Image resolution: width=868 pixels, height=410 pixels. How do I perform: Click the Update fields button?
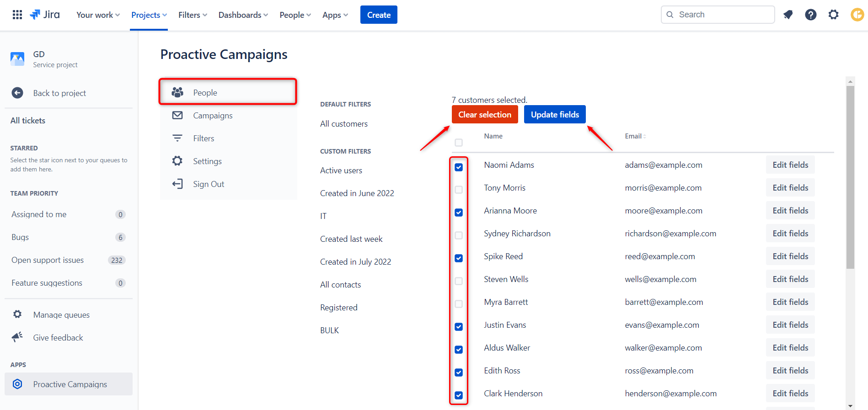pyautogui.click(x=555, y=114)
